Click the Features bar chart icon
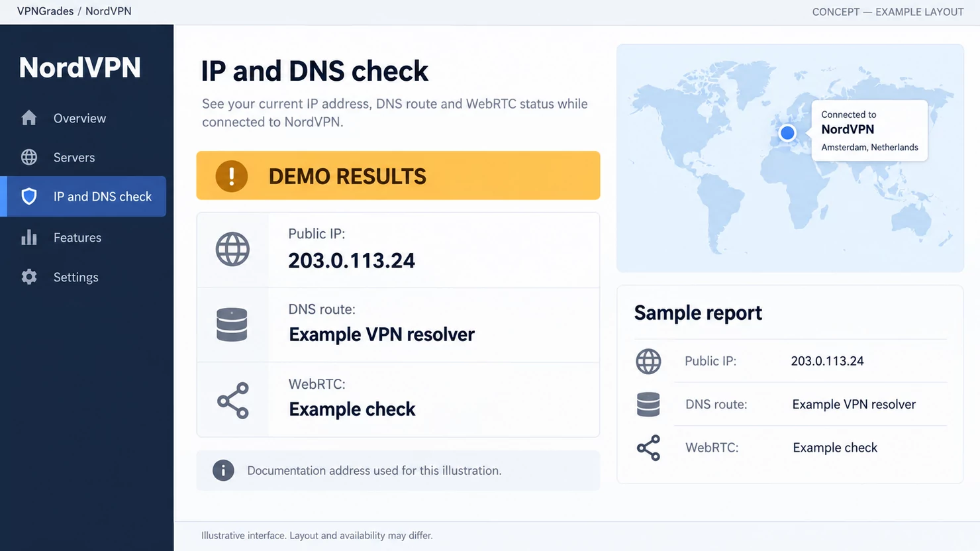The width and height of the screenshot is (980, 551). pos(29,237)
